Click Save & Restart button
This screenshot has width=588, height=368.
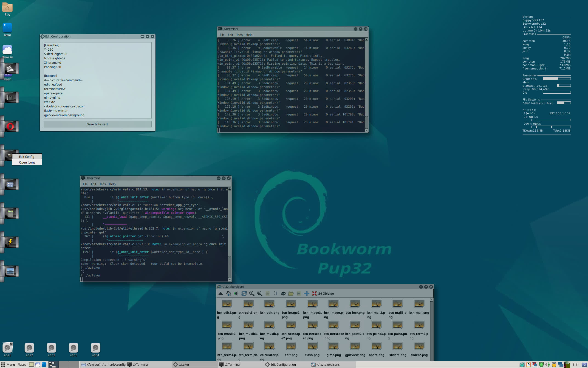[x=97, y=124]
